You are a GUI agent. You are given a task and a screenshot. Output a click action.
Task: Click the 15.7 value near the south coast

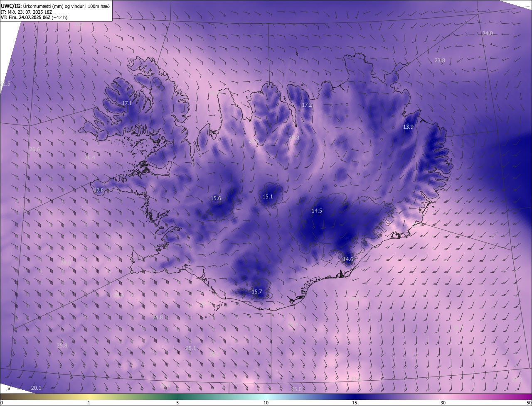[257, 292]
